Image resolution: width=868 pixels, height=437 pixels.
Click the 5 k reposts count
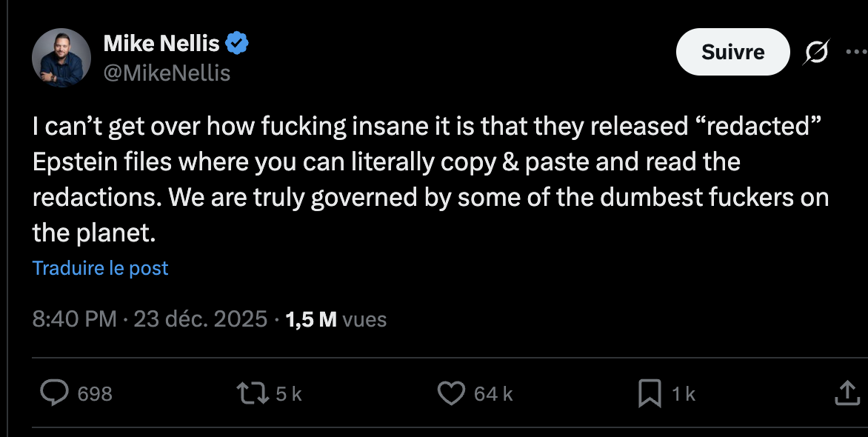coord(289,394)
